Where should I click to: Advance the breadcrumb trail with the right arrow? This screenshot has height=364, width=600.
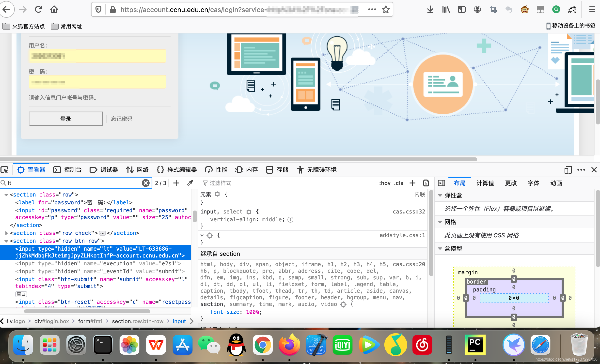click(192, 321)
